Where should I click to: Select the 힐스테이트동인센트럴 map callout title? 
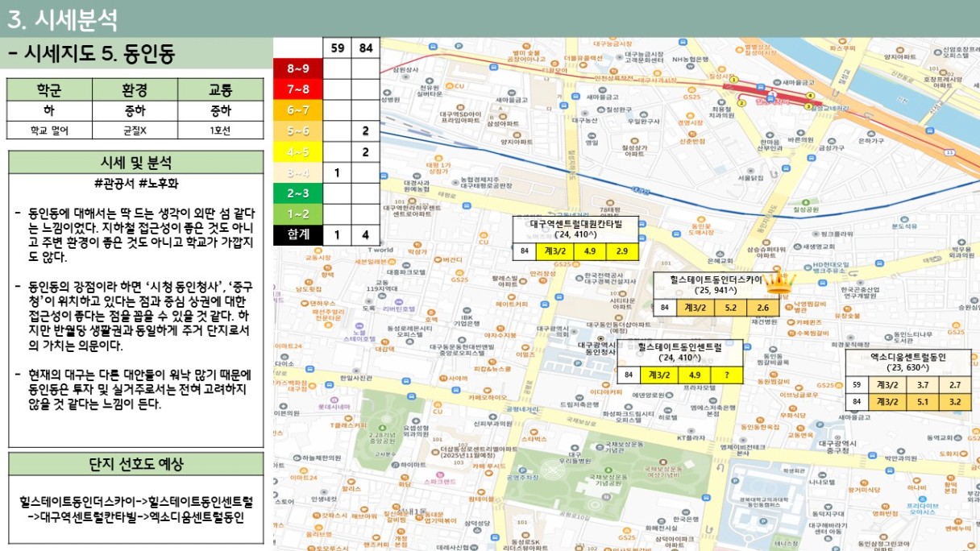click(x=679, y=346)
